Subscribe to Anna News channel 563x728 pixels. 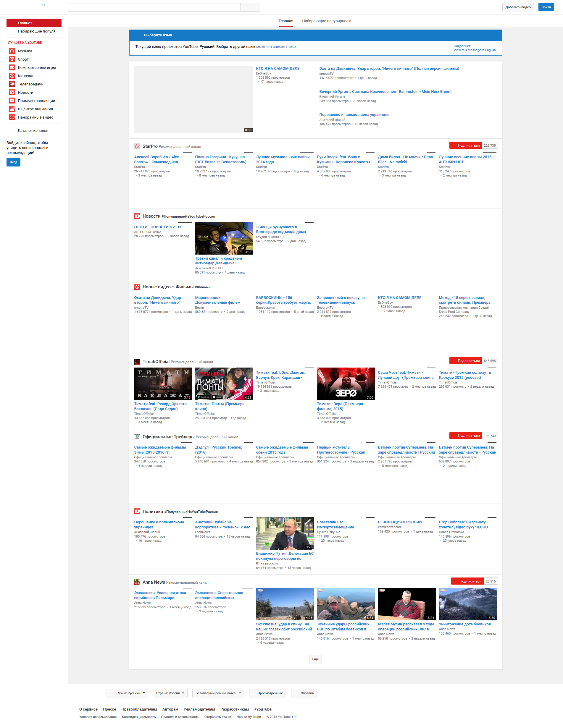467,581
